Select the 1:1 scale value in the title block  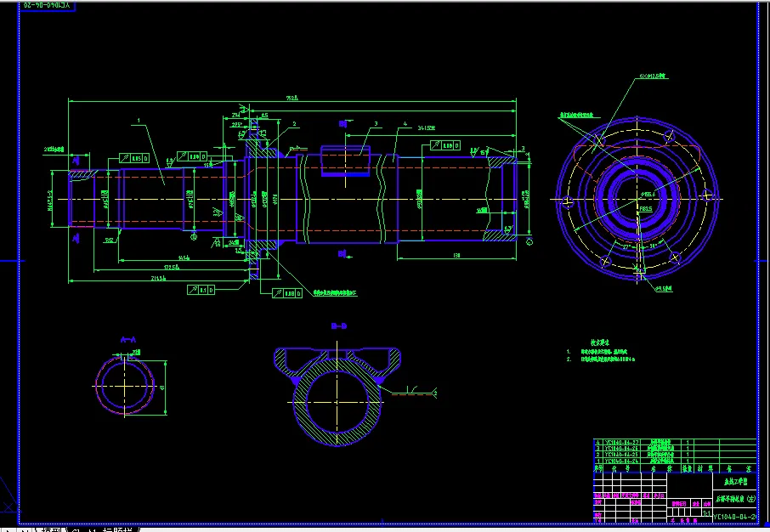pos(706,513)
